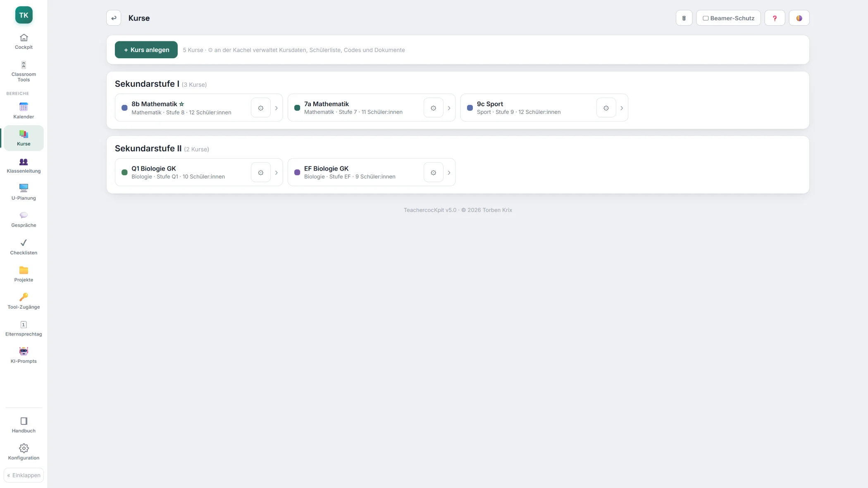Image resolution: width=868 pixels, height=488 pixels.
Task: Open the Gespräche section
Action: click(24, 219)
